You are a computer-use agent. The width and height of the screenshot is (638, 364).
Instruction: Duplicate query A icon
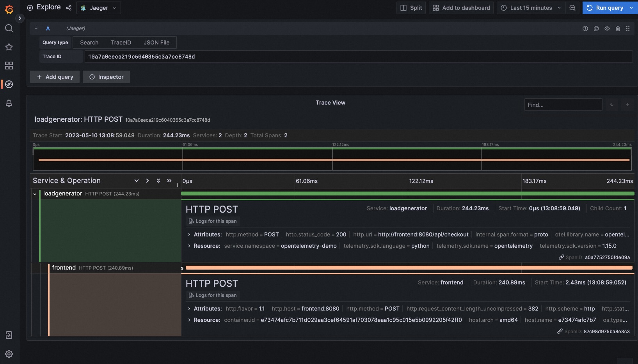tap(596, 28)
